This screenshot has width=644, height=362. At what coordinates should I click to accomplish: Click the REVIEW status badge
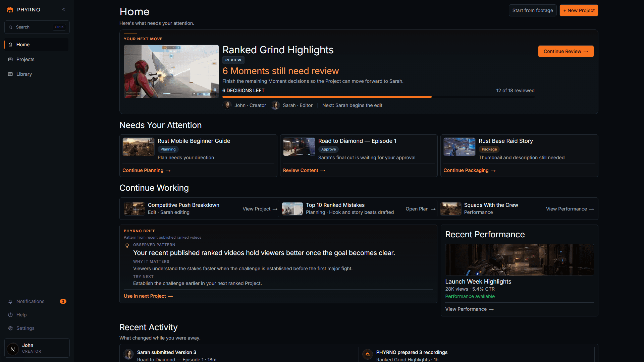click(233, 60)
